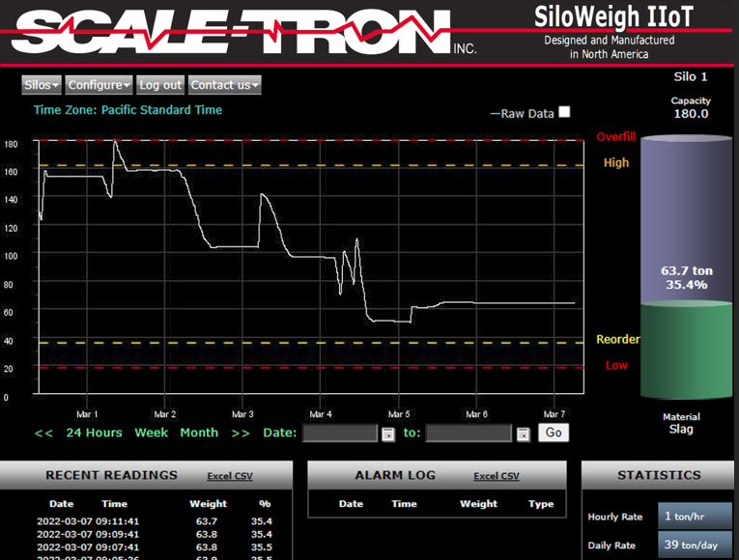Image resolution: width=739 pixels, height=560 pixels.
Task: Click the Low threshold label
Action: point(616,365)
